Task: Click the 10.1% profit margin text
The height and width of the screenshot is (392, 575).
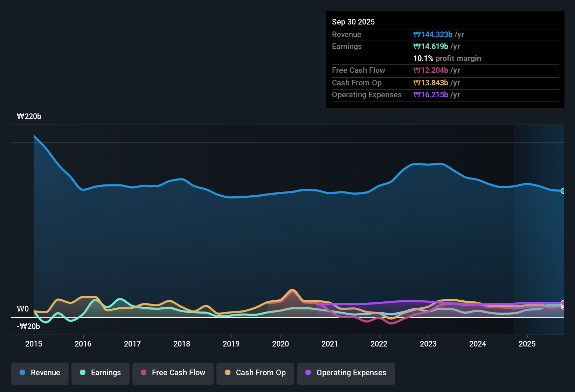Action: pos(447,58)
